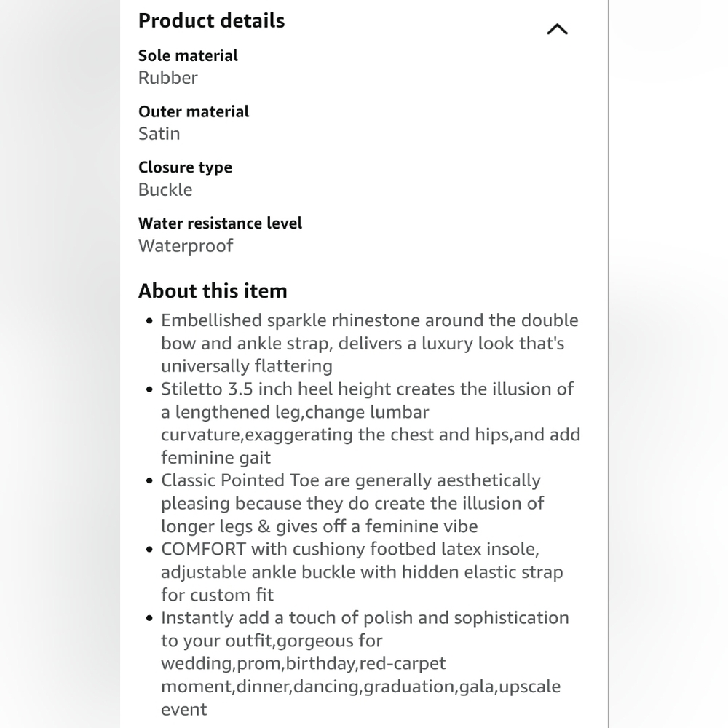
Task: Click the Product details heading
Action: (x=212, y=21)
